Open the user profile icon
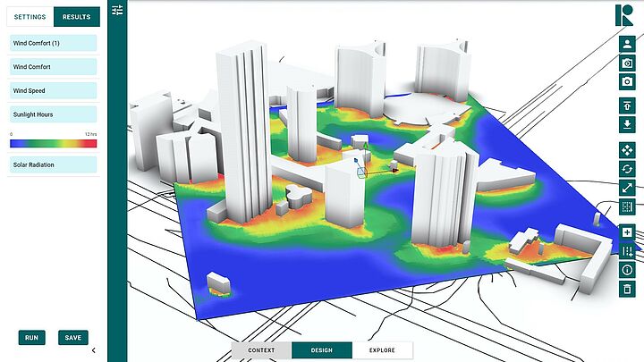The height and width of the screenshot is (362, 644). tap(627, 45)
